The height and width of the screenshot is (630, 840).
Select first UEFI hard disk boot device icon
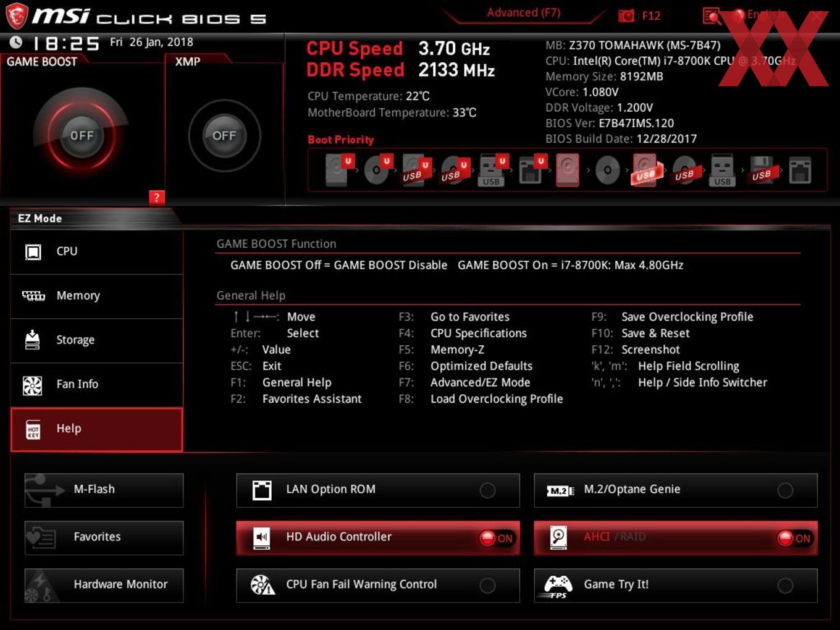(x=338, y=170)
